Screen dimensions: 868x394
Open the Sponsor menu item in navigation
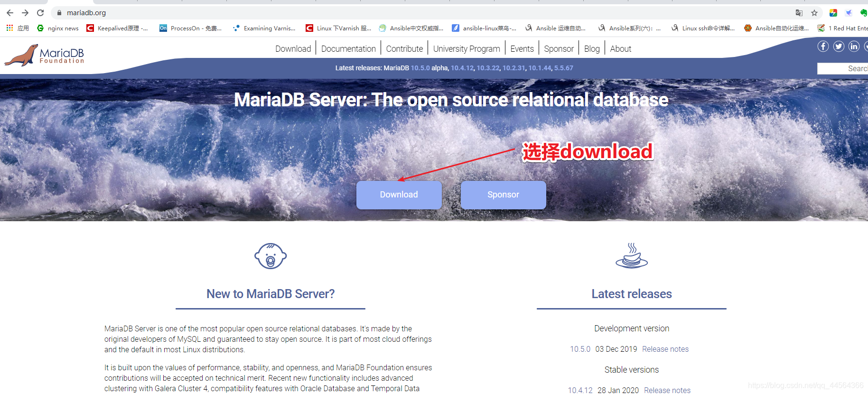[x=559, y=48]
